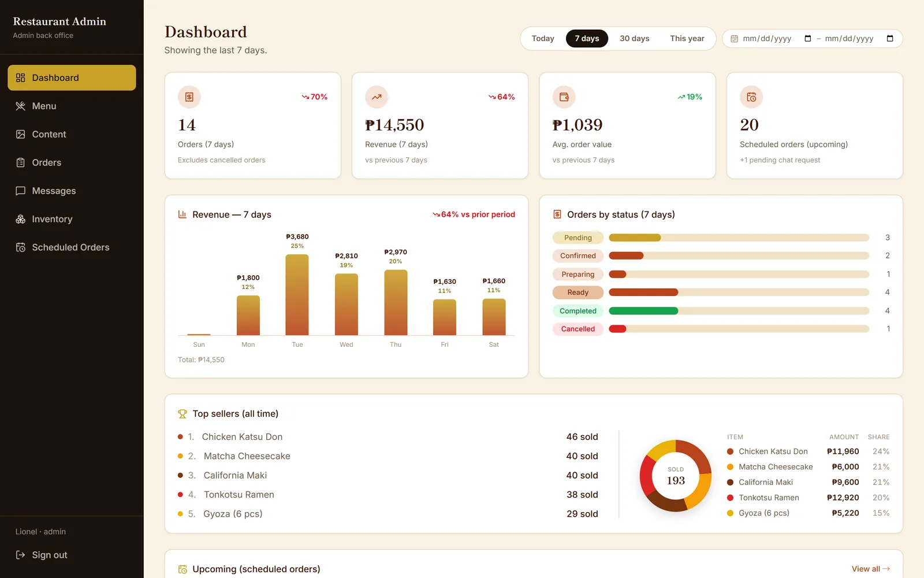Click the Restaurant Admin title
This screenshot has height=578, width=924.
point(59,21)
